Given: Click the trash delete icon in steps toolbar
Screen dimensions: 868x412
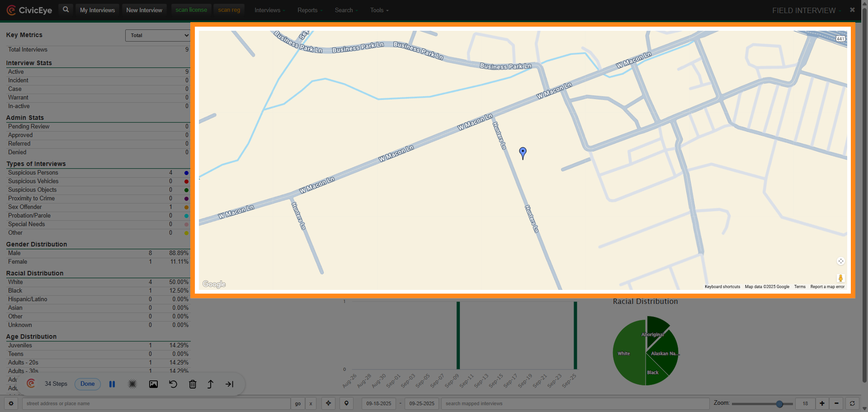Looking at the screenshot, I should point(193,384).
